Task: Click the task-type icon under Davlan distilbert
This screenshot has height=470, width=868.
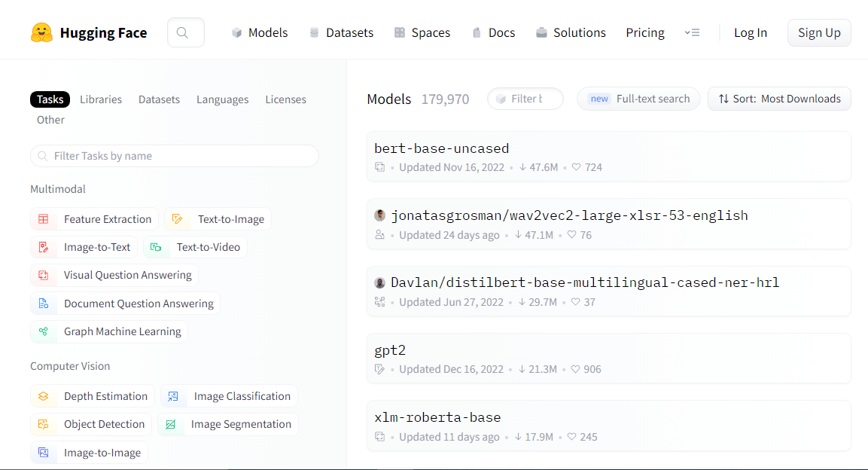Action: point(379,302)
